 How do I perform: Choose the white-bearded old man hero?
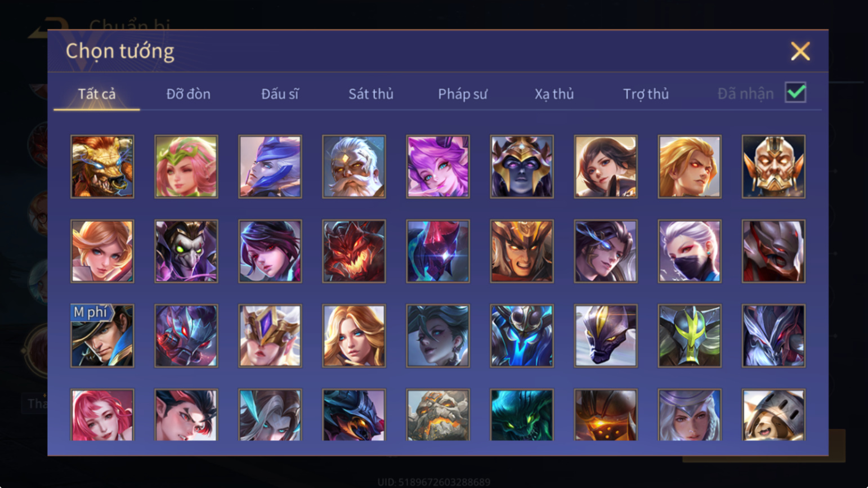(354, 167)
